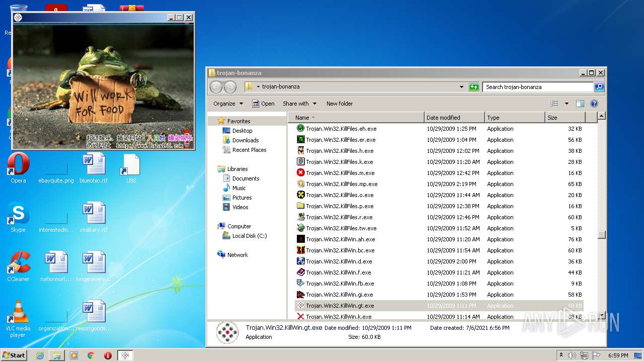Click the green Refresh button beside address bar
Screen dimensions: 644x362
coord(474,87)
